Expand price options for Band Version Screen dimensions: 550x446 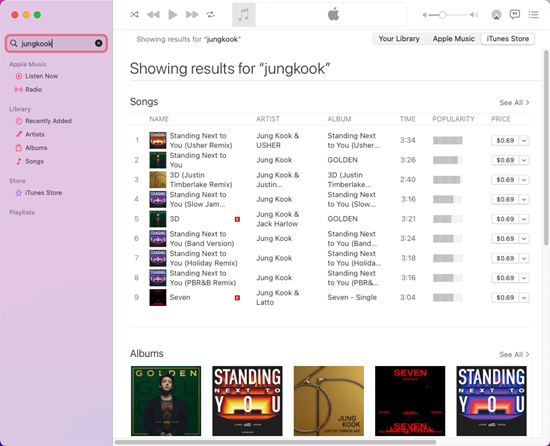coord(524,239)
